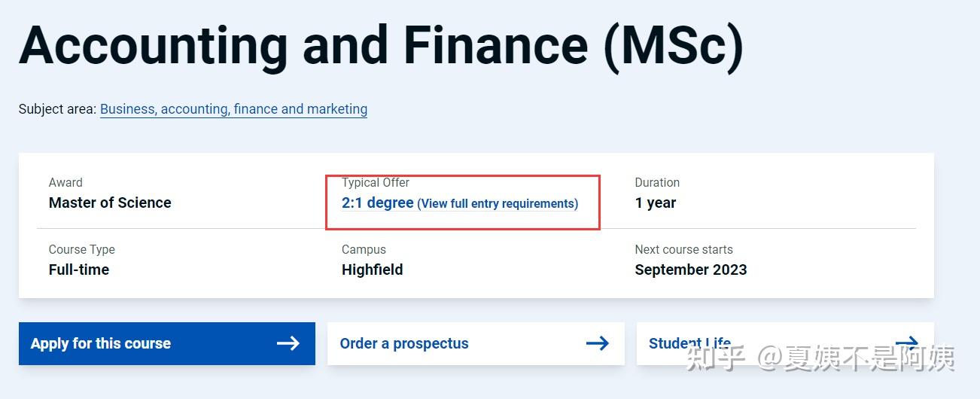Image resolution: width=980 pixels, height=399 pixels.
Task: Click the 'Subject area:' label text
Action: (57, 109)
